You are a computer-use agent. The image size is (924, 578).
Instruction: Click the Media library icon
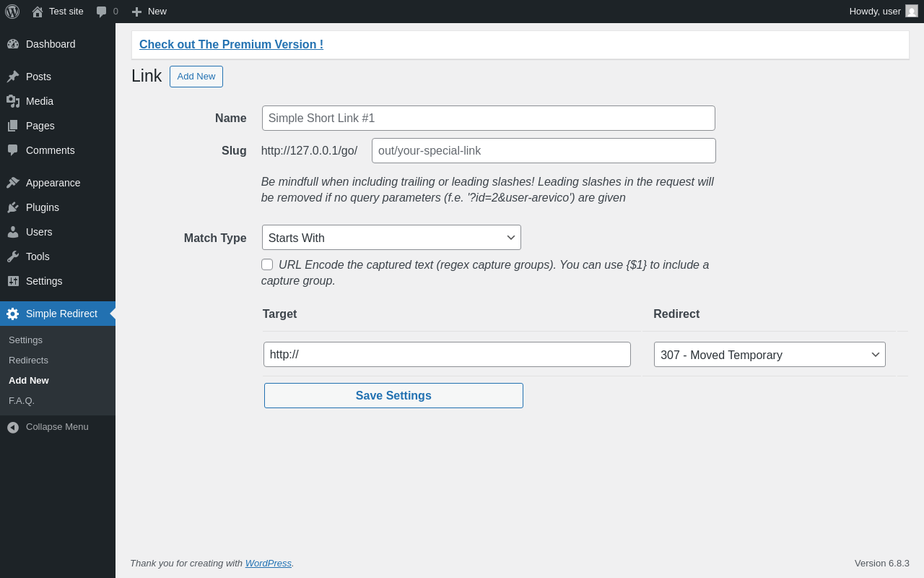pos(13,101)
